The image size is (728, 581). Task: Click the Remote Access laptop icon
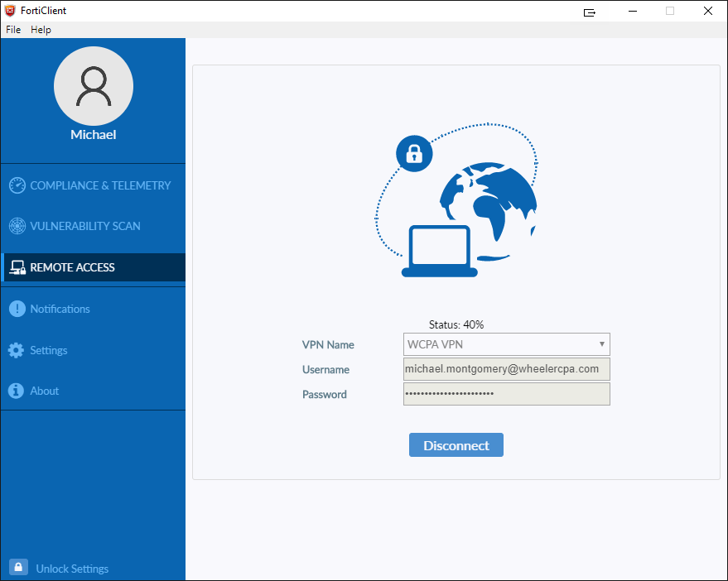[17, 268]
